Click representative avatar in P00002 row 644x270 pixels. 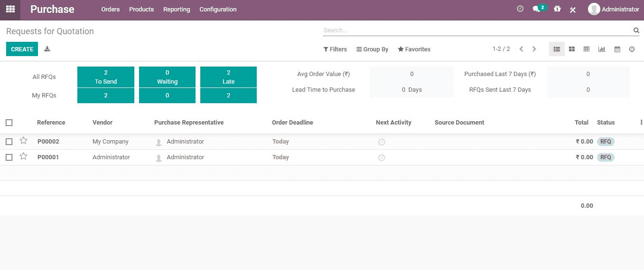coord(159,143)
